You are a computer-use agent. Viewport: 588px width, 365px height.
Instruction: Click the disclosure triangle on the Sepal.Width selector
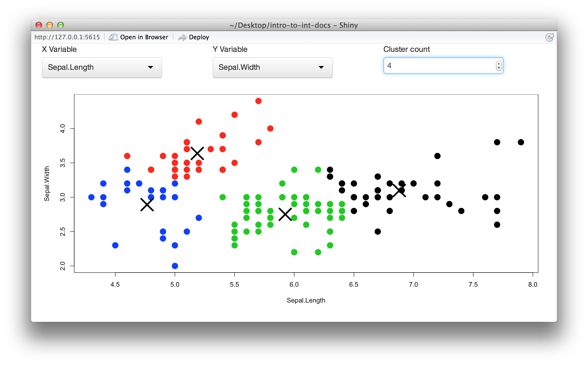point(321,67)
